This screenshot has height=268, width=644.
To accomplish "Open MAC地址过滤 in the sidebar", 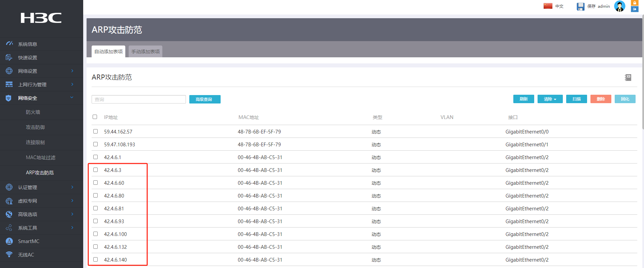I will pyautogui.click(x=41, y=157).
